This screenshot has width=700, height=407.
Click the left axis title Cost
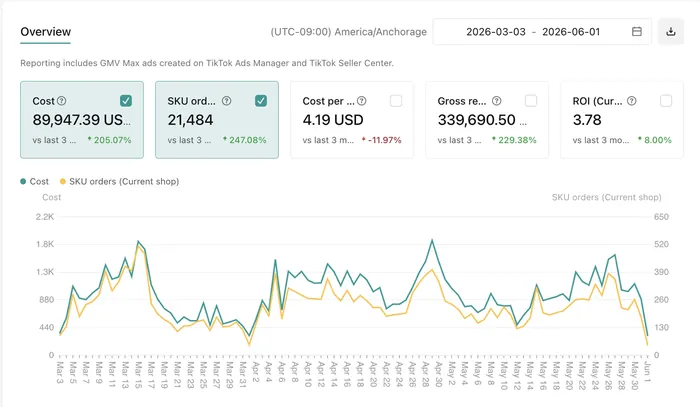click(51, 197)
